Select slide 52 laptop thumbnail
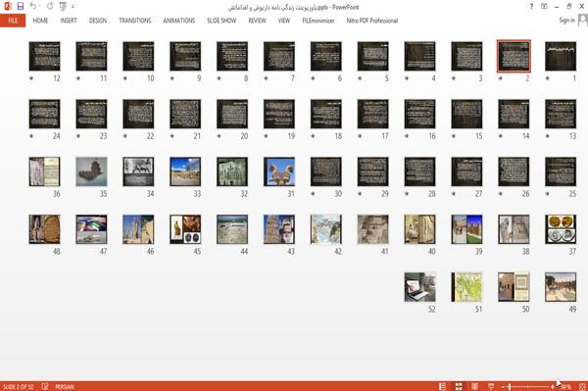This screenshot has height=391, width=588. (419, 287)
